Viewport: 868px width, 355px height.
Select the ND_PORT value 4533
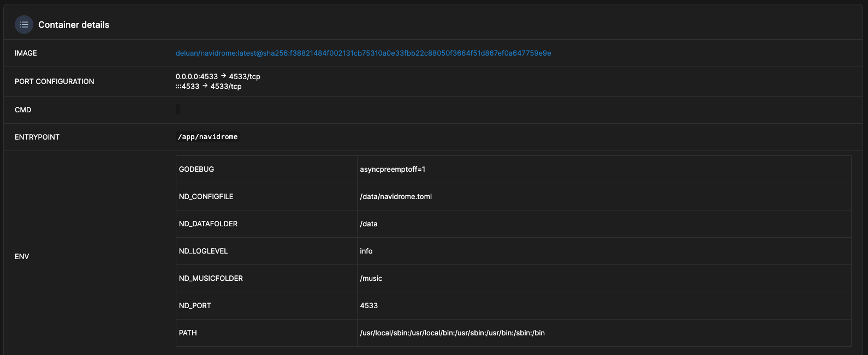(x=369, y=305)
